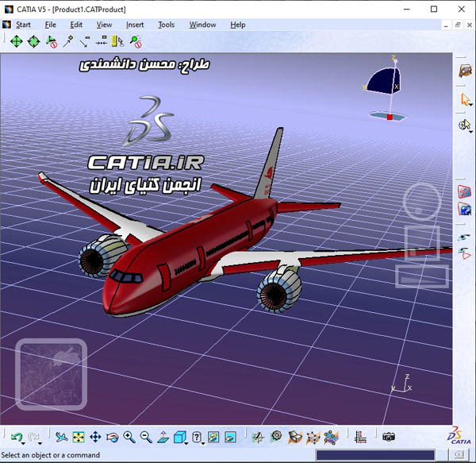476x463 pixels.
Task: Click the red-framed blue earth picture icon
Action: click(x=464, y=209)
